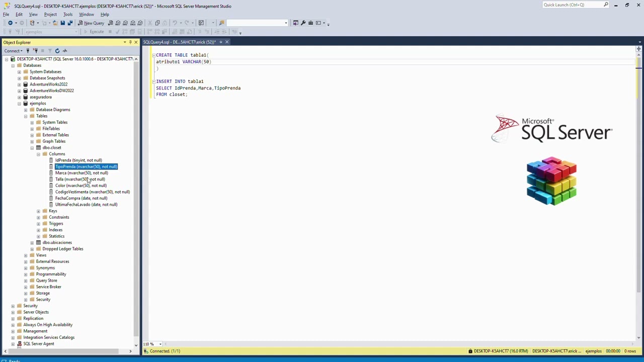Click the Execute button
This screenshot has height=362, width=644.
pyautogui.click(x=94, y=32)
